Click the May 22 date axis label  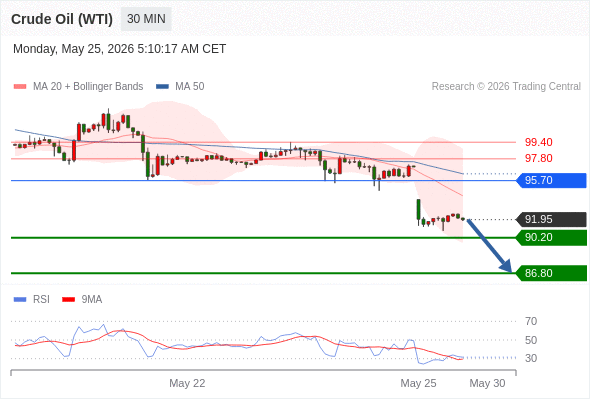pos(187,383)
